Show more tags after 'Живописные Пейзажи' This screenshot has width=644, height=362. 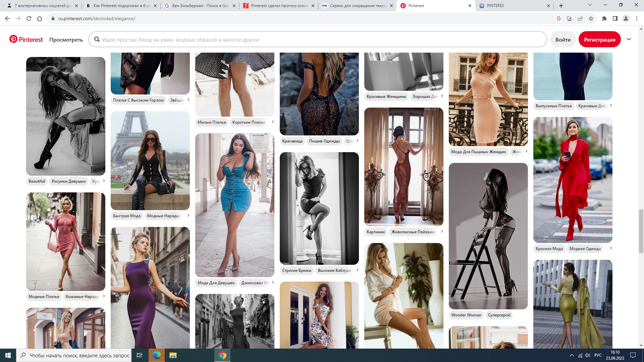click(x=442, y=231)
